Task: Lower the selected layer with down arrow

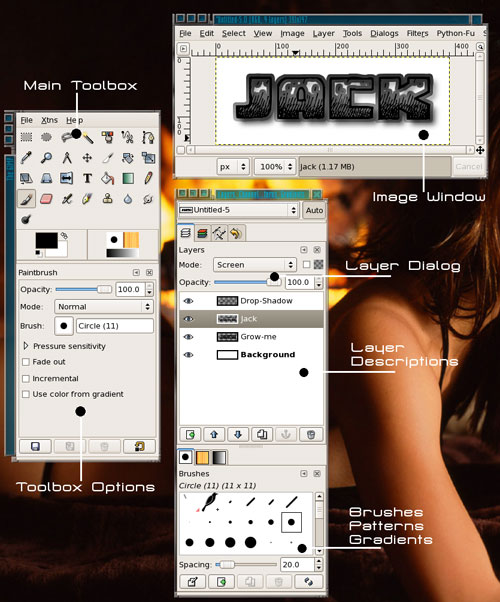Action: pyautogui.click(x=238, y=435)
